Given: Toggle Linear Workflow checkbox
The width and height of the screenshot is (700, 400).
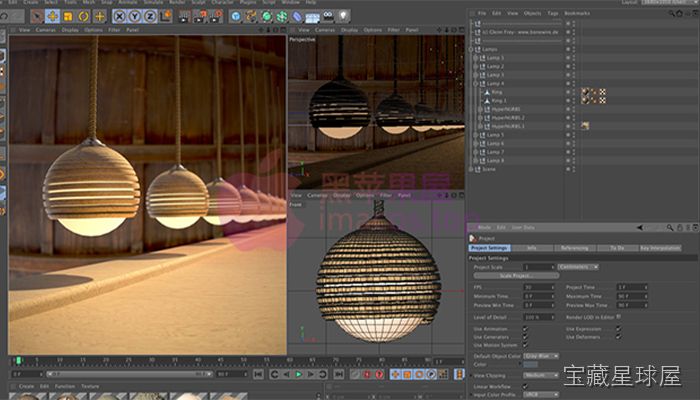Looking at the screenshot, I should point(525,387).
